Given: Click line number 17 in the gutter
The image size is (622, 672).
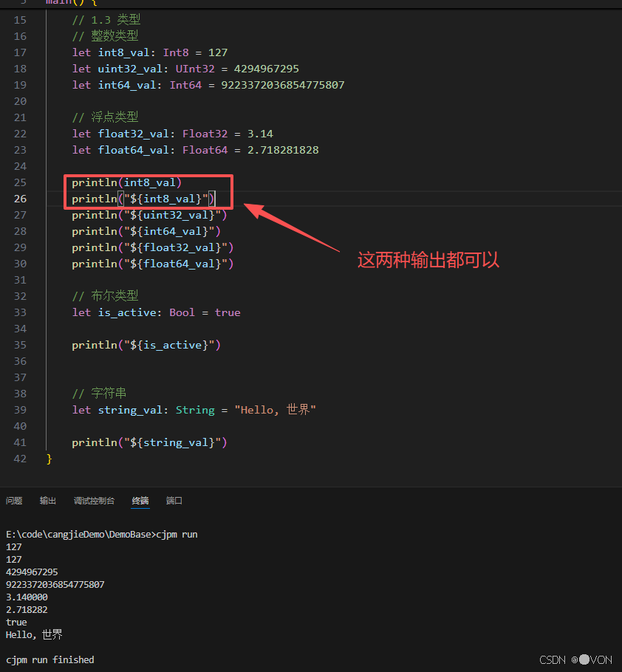Looking at the screenshot, I should [20, 52].
